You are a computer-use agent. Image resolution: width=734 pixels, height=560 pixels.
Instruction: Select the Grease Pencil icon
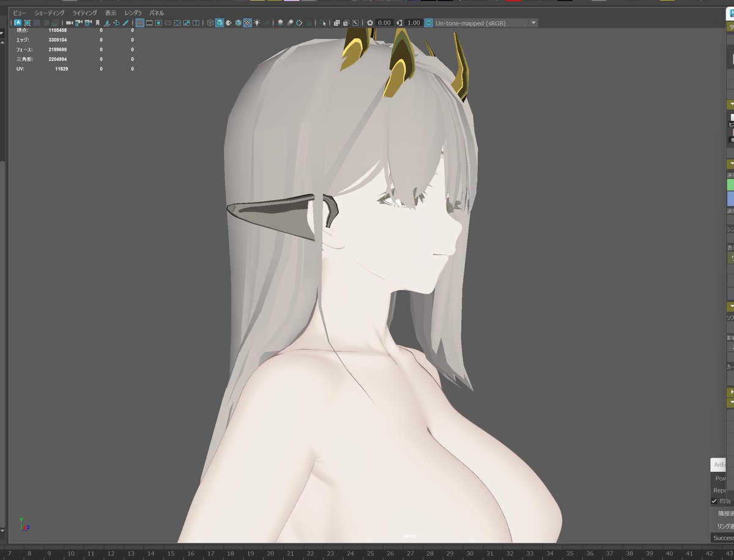tap(125, 23)
